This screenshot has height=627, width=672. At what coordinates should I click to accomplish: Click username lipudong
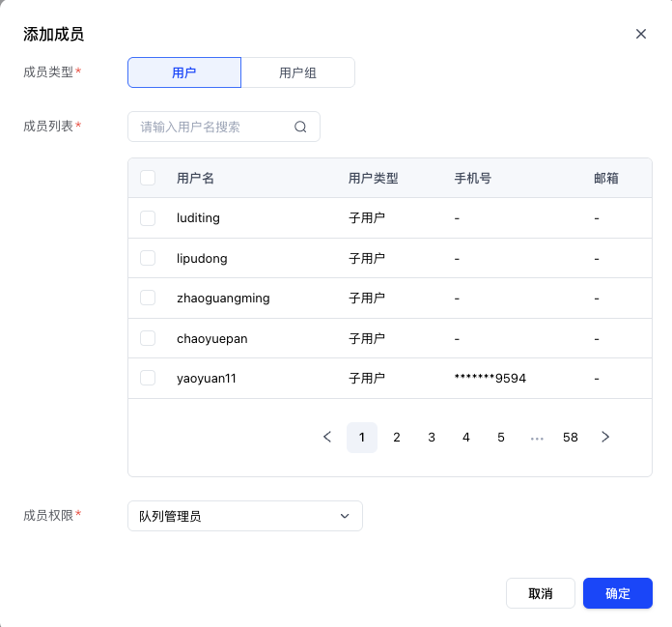coord(202,259)
